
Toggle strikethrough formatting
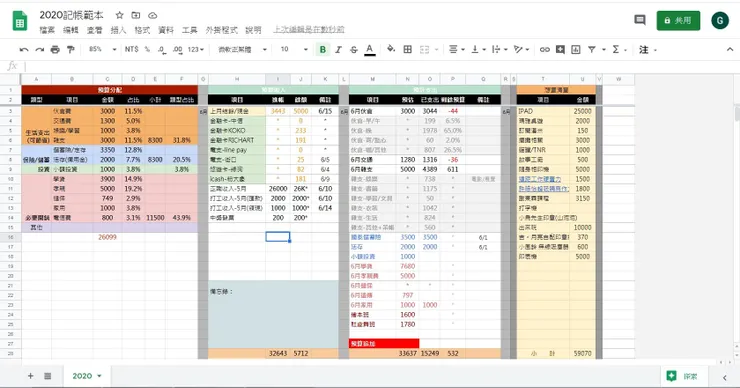354,49
